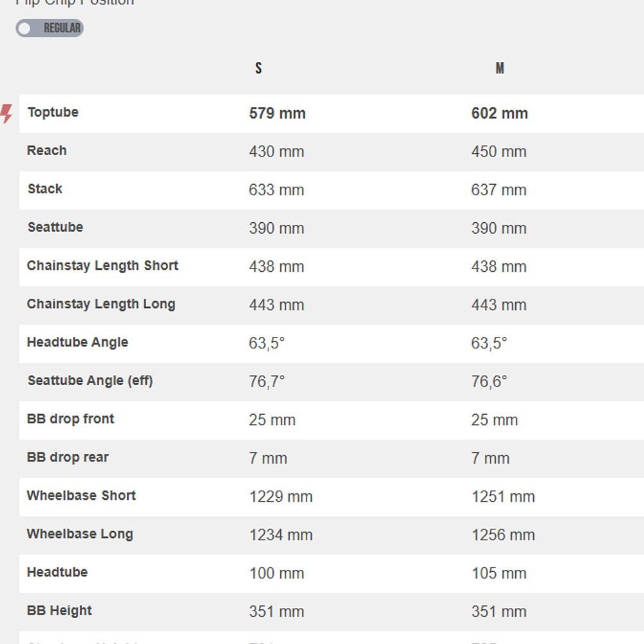Click the Seattube Angle (eff) row label

click(x=90, y=381)
